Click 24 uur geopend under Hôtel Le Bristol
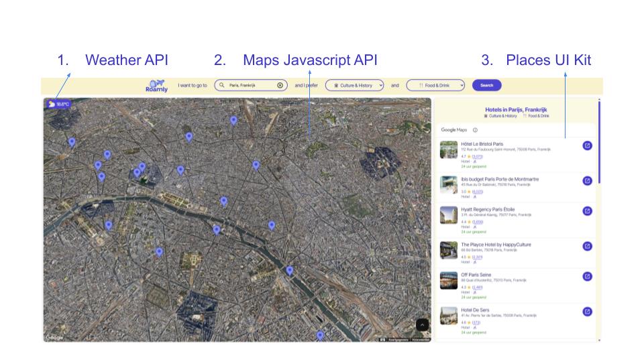Viewport: 644px width, 362px height. click(x=473, y=167)
